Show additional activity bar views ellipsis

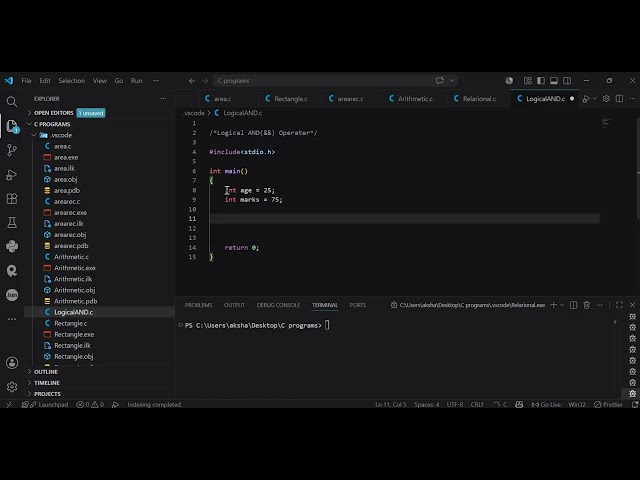point(12,319)
